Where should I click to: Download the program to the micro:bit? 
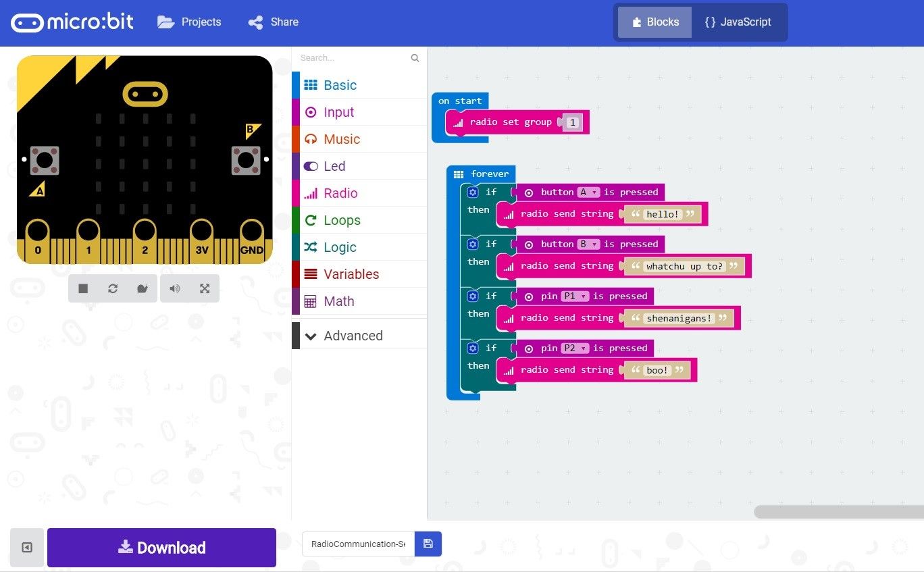tap(161, 547)
